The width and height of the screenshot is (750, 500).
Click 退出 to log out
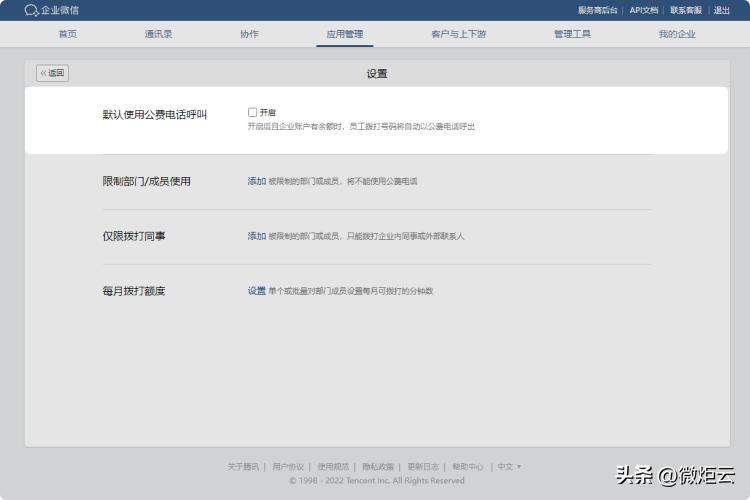pos(722,10)
